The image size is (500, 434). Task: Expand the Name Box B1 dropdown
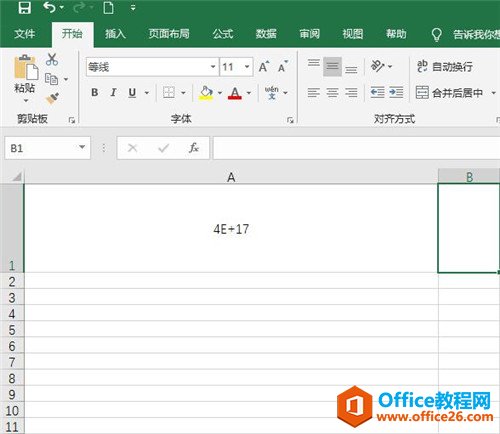point(82,147)
